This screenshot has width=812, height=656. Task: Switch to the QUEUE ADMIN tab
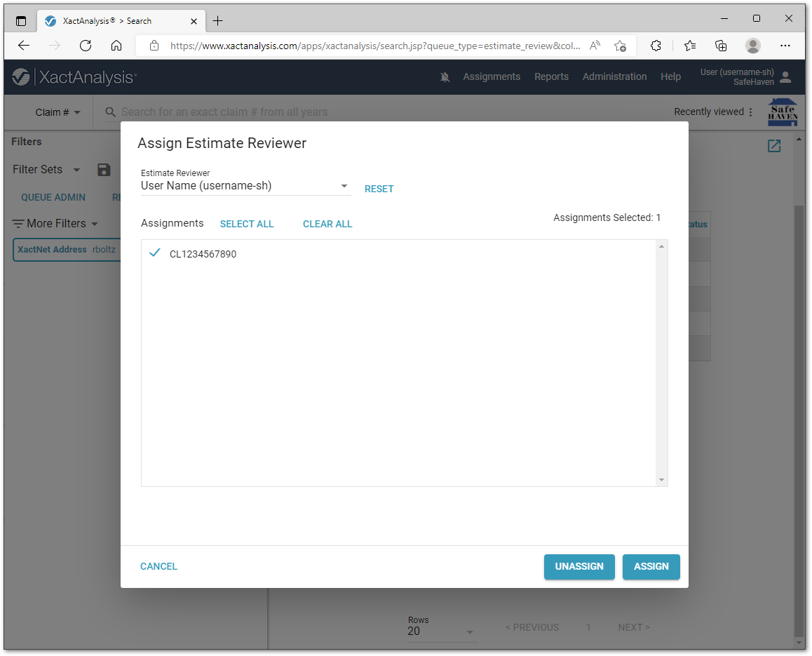(x=53, y=197)
